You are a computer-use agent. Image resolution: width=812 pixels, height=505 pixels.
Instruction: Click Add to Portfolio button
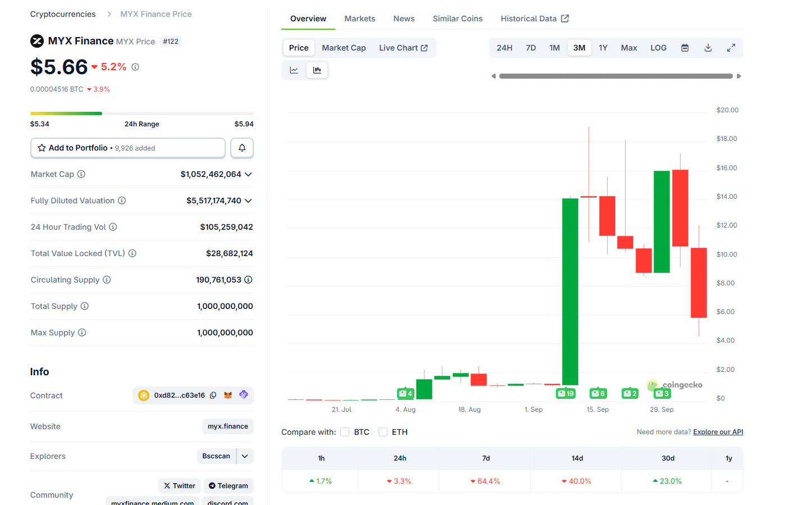[128, 148]
